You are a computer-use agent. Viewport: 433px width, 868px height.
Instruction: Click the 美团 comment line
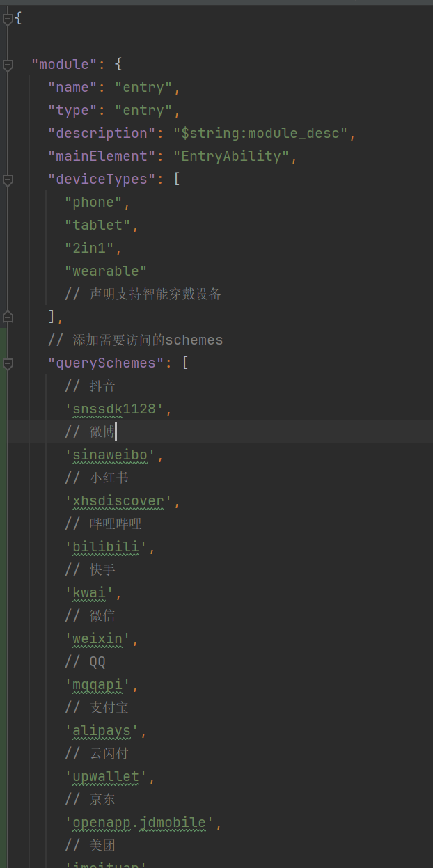click(x=90, y=846)
